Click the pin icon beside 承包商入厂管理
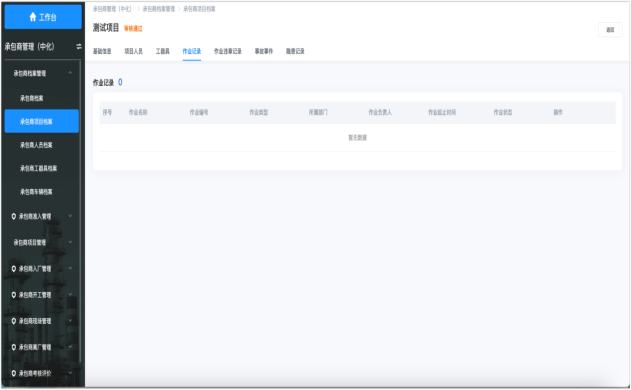Viewport: 631px width, 390px height. pos(14,269)
